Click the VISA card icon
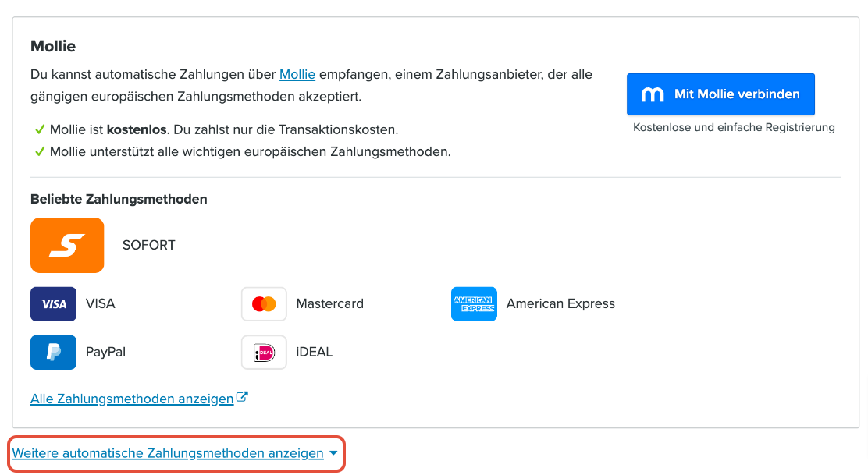868x475 pixels. (53, 304)
